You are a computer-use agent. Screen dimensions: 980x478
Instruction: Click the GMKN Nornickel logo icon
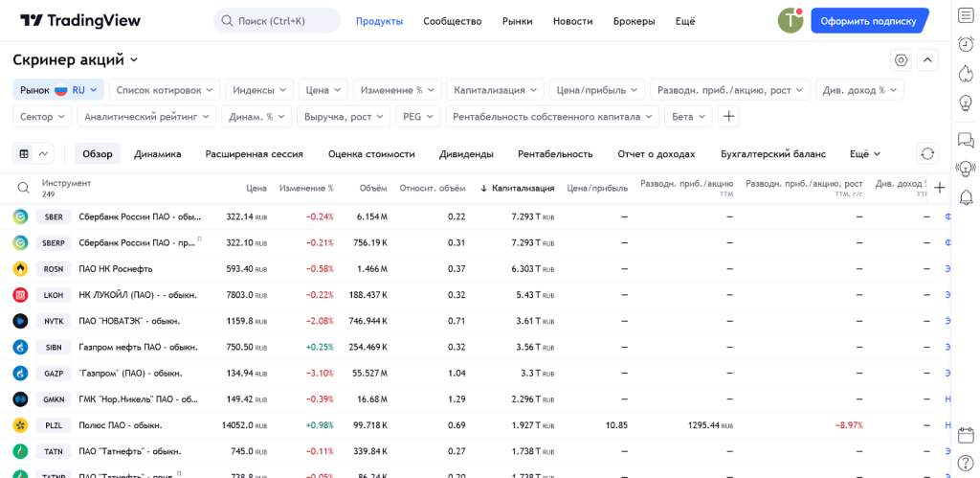[x=20, y=399]
